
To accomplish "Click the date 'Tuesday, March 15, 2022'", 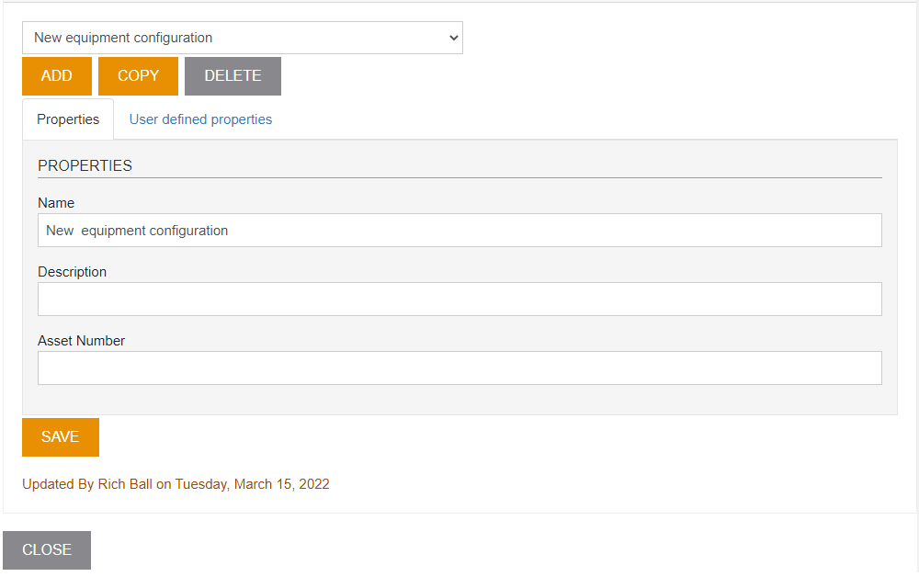I will point(252,484).
